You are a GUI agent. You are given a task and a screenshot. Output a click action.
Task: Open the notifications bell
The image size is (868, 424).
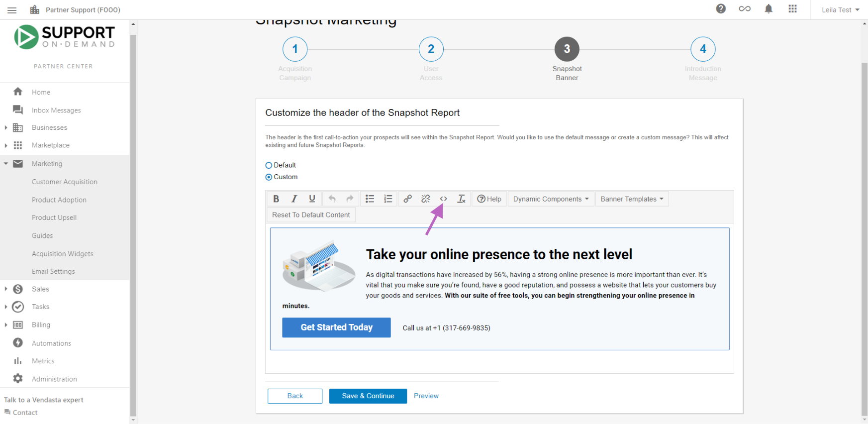click(769, 9)
